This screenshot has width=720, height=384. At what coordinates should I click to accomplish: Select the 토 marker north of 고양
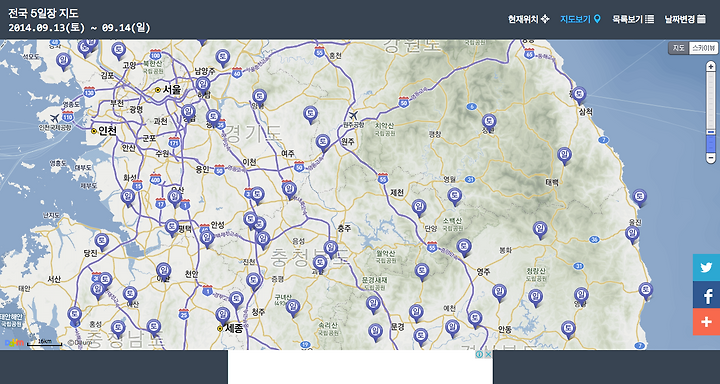tap(118, 51)
